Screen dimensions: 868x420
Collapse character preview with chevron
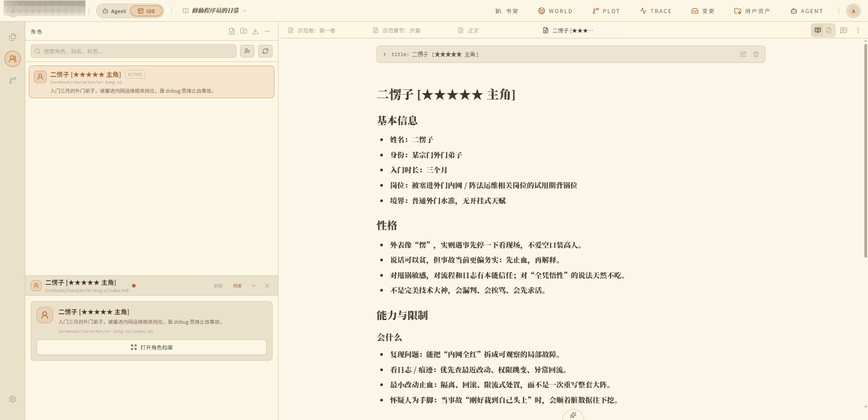point(254,286)
